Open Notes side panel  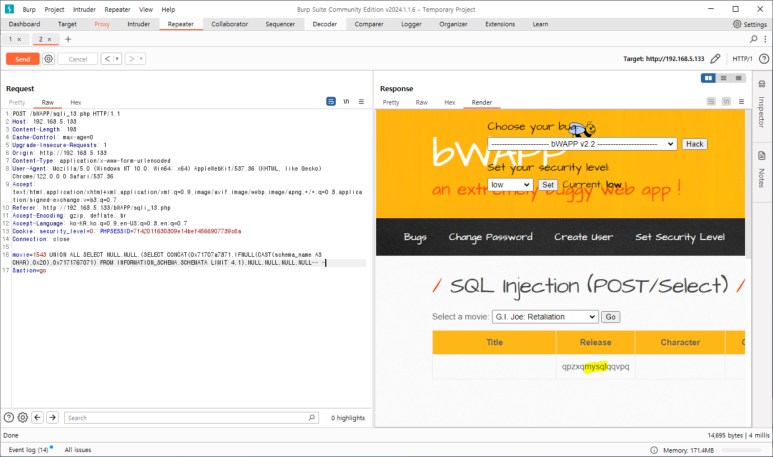click(762, 170)
